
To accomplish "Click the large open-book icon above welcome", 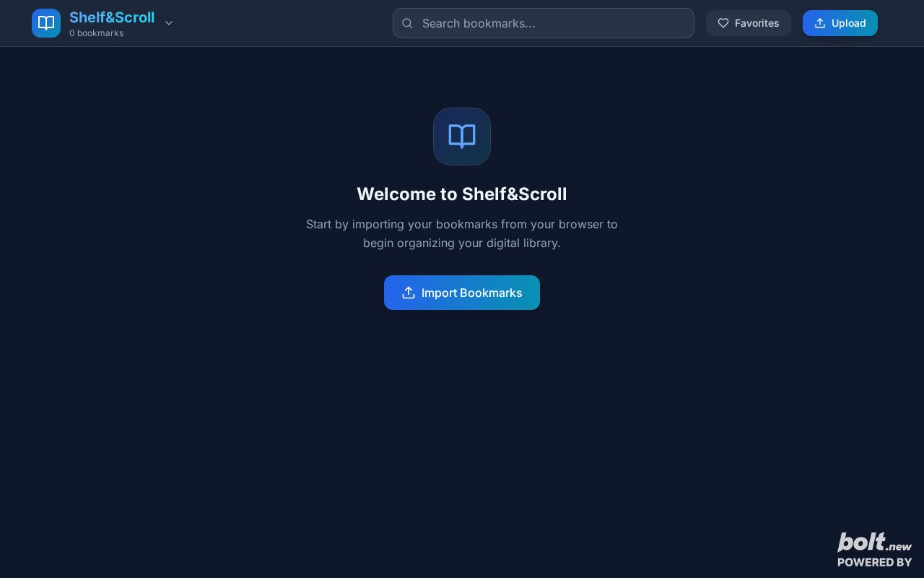I will tap(462, 137).
